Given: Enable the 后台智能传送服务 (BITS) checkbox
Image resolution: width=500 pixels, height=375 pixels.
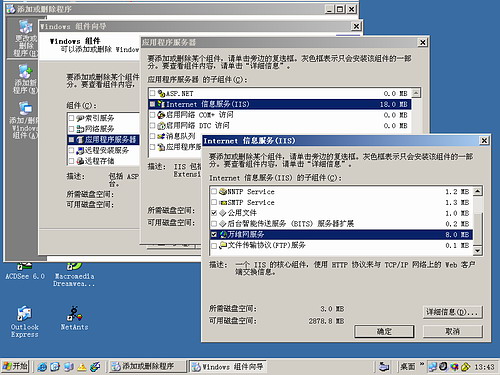Looking at the screenshot, I should [x=214, y=223].
